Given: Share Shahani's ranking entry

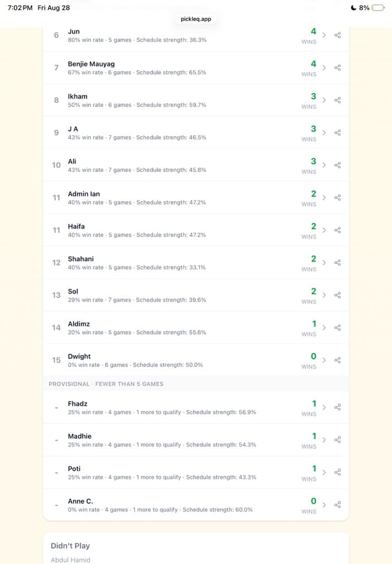Looking at the screenshot, I should coord(337,263).
